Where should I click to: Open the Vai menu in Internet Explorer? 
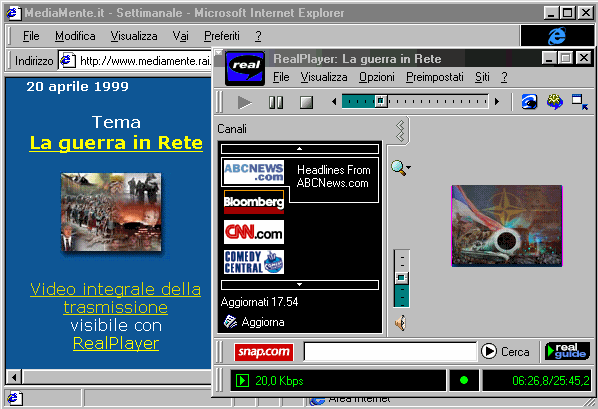pos(180,36)
